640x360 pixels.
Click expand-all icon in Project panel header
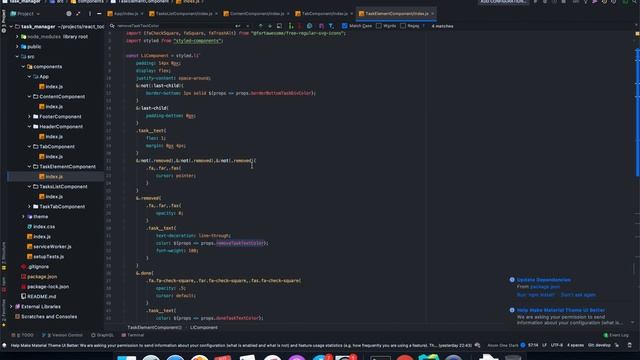(x=78, y=13)
